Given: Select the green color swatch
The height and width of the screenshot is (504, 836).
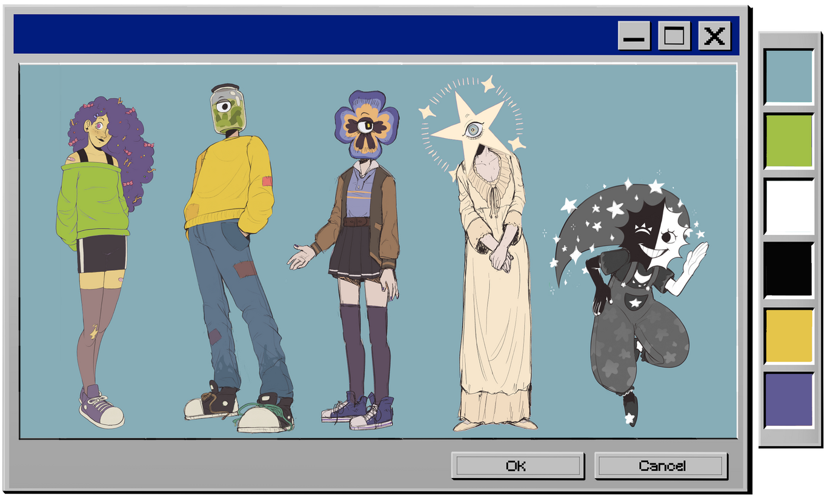Looking at the screenshot, I should pyautogui.click(x=789, y=141).
